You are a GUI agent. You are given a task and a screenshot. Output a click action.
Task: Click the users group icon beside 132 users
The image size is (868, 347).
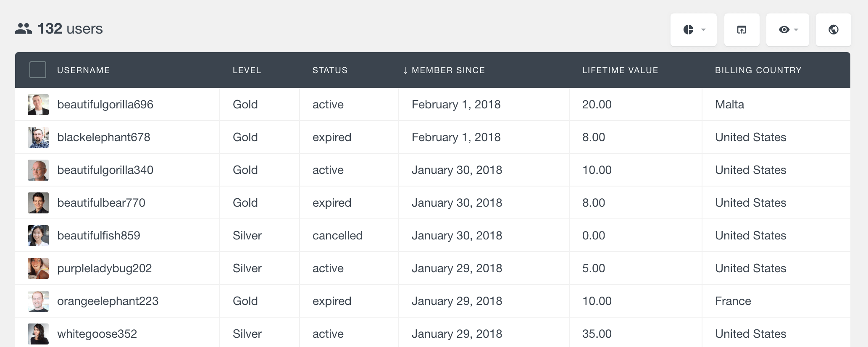24,29
